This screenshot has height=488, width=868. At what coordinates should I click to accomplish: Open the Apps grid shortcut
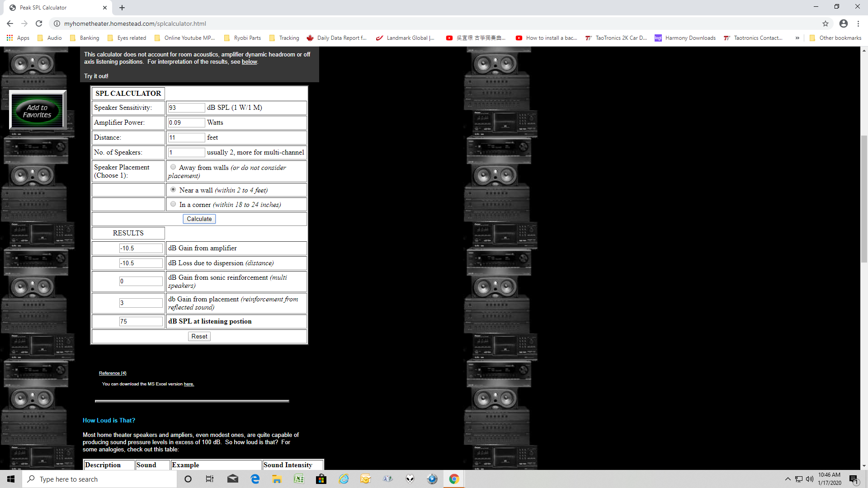[18, 38]
